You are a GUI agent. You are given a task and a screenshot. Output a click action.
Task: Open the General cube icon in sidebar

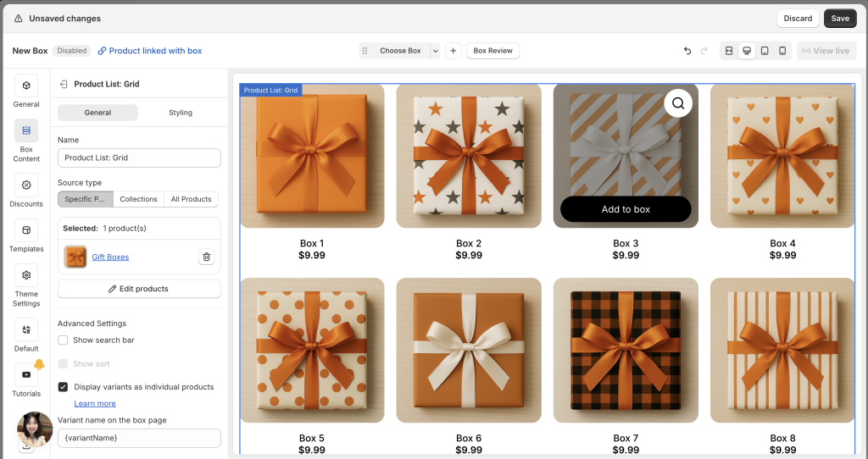(26, 86)
